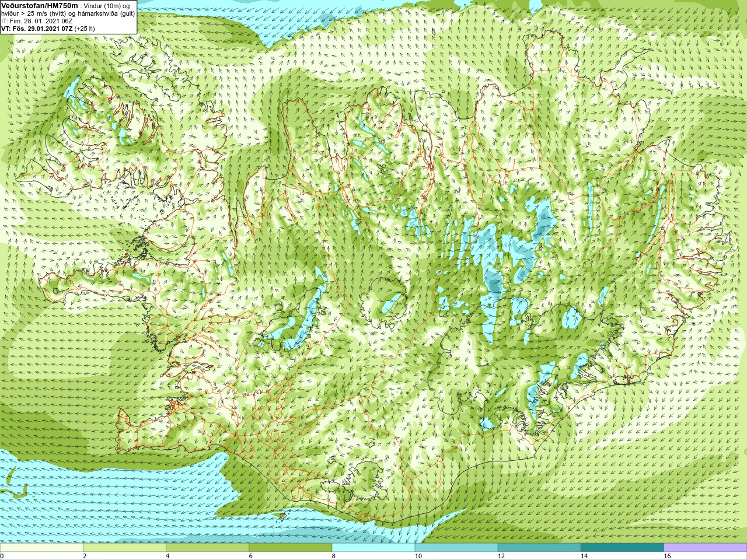Click the pale cyan 8–10 m/s legend swatch
747x560 pixels.
point(373,548)
